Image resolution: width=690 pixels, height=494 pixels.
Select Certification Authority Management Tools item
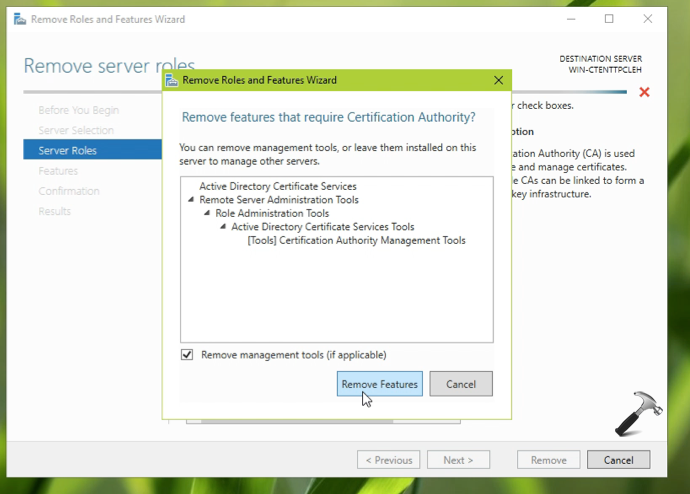(x=356, y=240)
